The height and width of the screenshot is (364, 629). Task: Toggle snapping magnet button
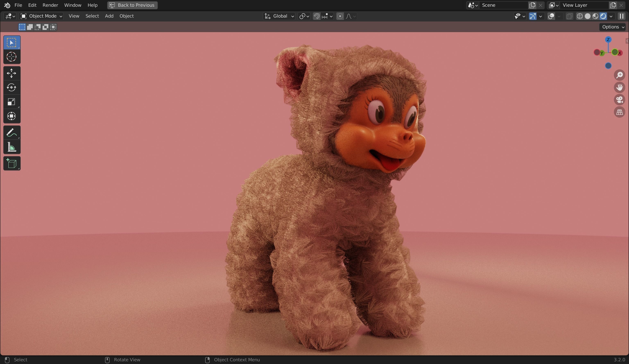(x=317, y=16)
